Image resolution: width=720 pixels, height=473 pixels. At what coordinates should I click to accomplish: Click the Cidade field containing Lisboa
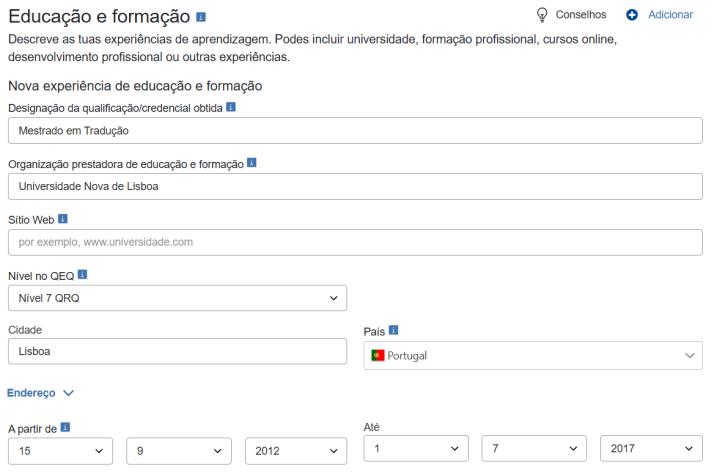point(177,354)
